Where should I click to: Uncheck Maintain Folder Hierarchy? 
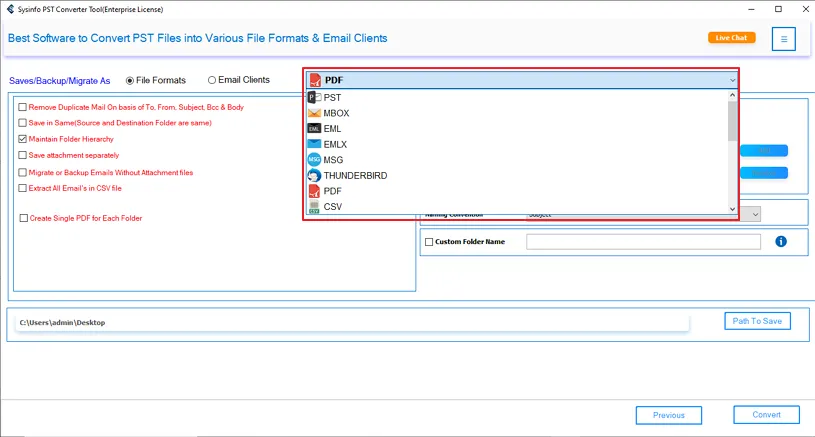click(22, 139)
